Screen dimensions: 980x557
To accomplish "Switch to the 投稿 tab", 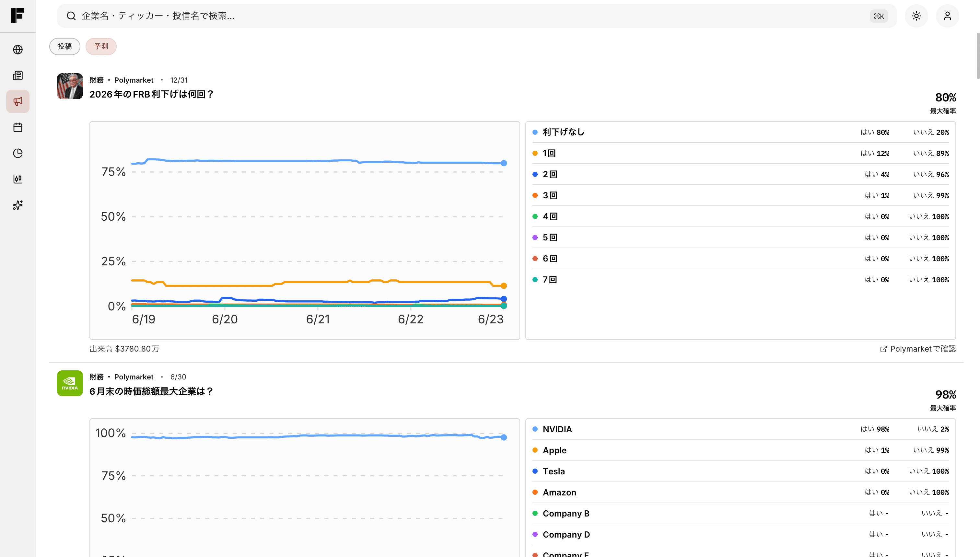I will (x=64, y=46).
